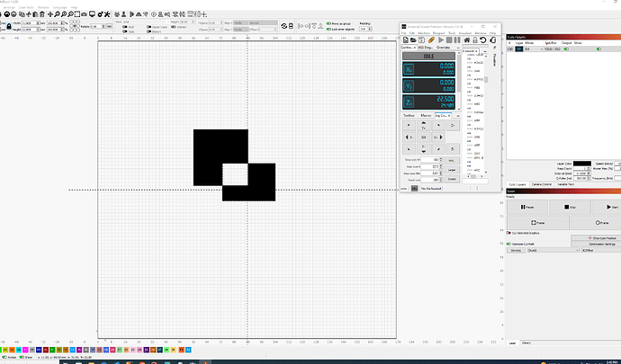The image size is (621, 364).
Task: Click the Width input field
Action: 29,23
